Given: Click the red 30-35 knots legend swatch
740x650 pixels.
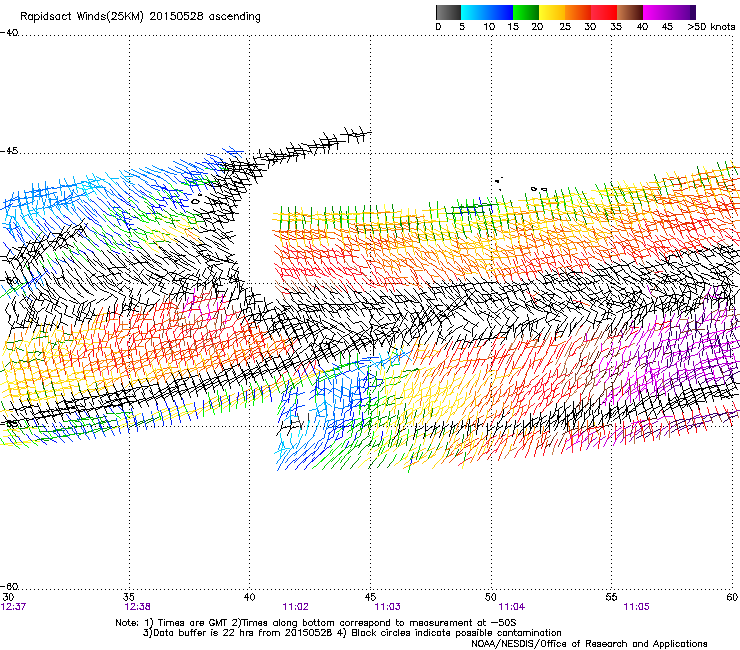Looking at the screenshot, I should click(604, 12).
